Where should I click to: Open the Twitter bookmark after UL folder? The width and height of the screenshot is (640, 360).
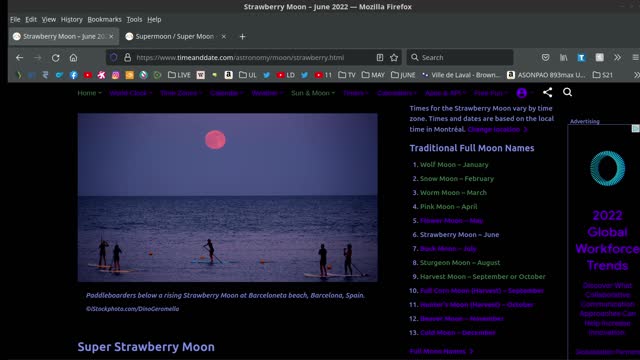[267, 75]
